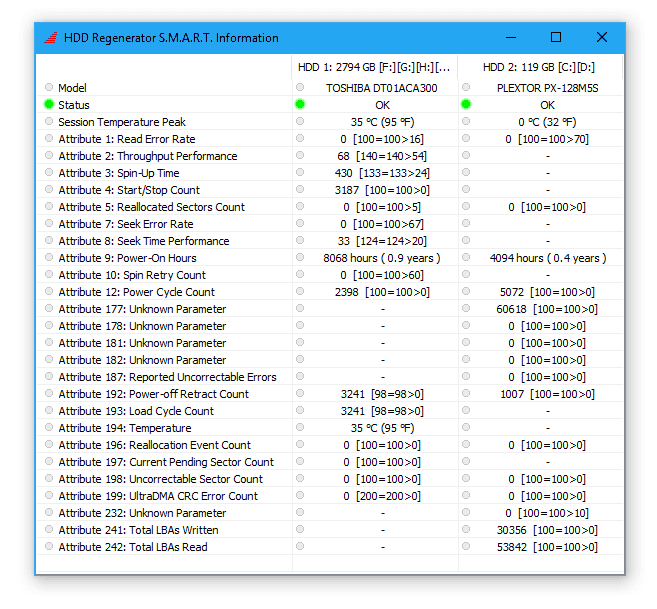Click the Model row label
The height and width of the screenshot is (609, 657).
tap(72, 88)
